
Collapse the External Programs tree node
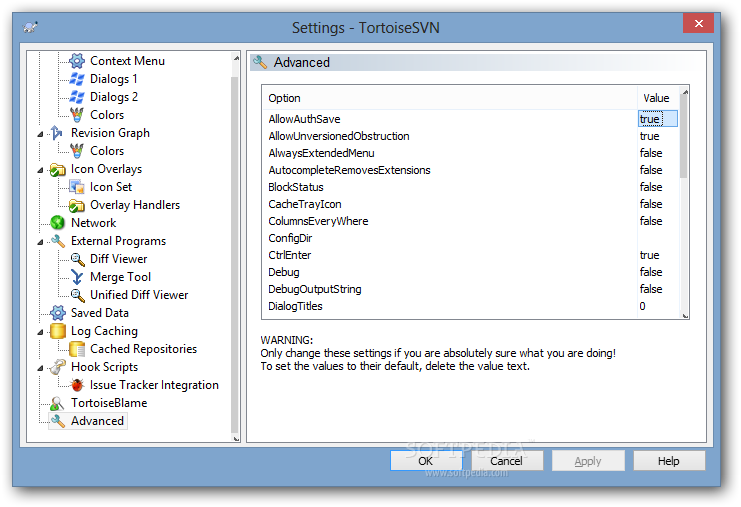(x=41, y=242)
